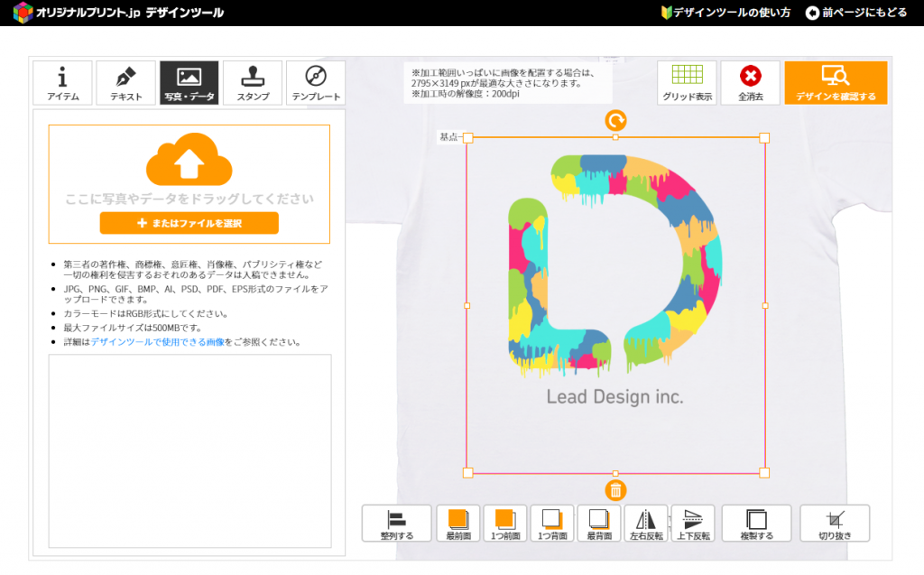Select the 写真・データ tab
The height and width of the screenshot is (575, 924).
[x=189, y=82]
